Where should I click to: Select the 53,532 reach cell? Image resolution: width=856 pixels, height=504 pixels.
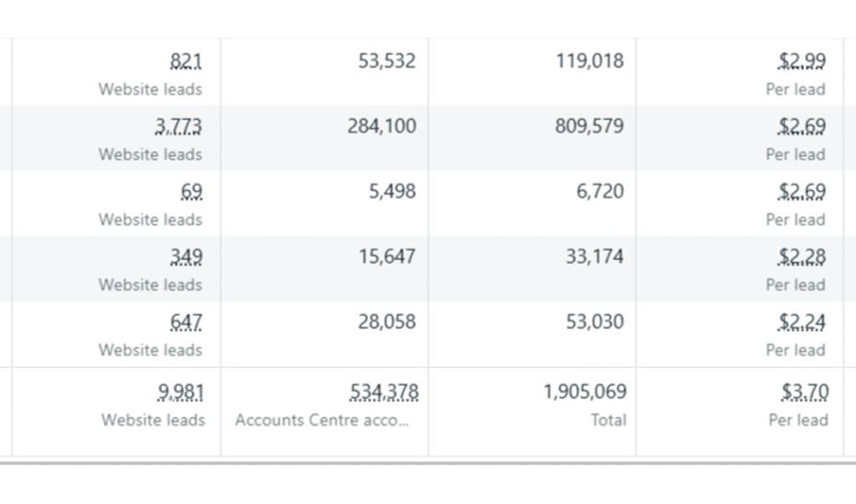[387, 61]
